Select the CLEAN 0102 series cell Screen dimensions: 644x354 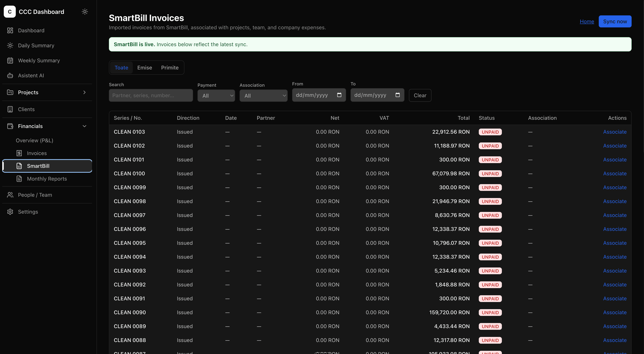pyautogui.click(x=129, y=145)
